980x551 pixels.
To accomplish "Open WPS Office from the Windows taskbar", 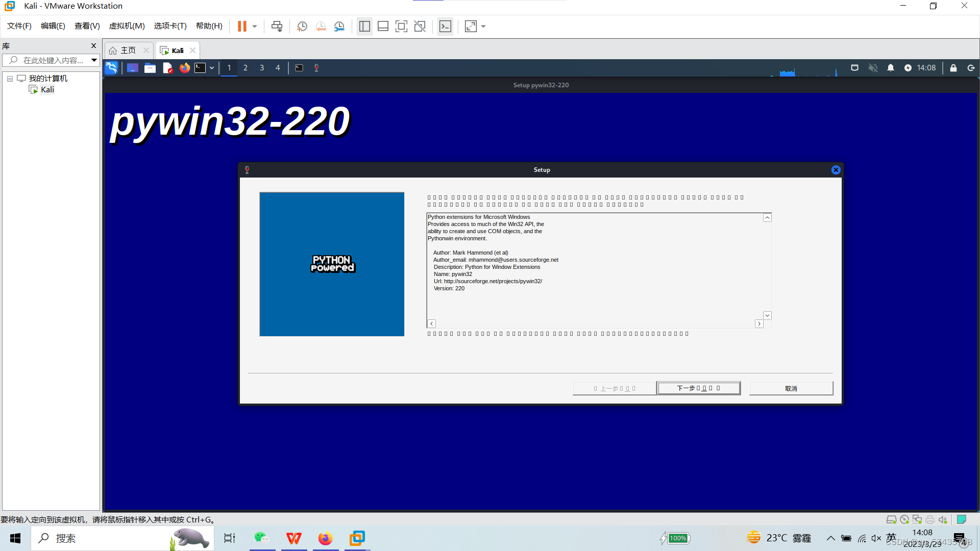I will (294, 538).
